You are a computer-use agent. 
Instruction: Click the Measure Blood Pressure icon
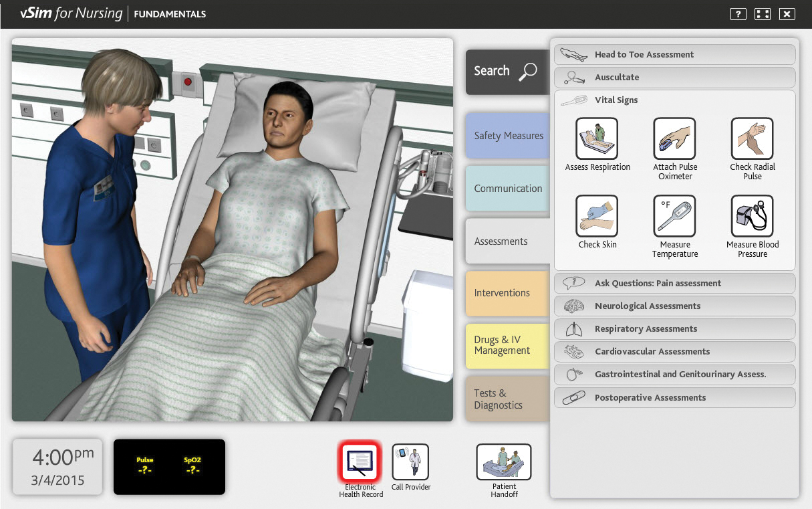752,215
